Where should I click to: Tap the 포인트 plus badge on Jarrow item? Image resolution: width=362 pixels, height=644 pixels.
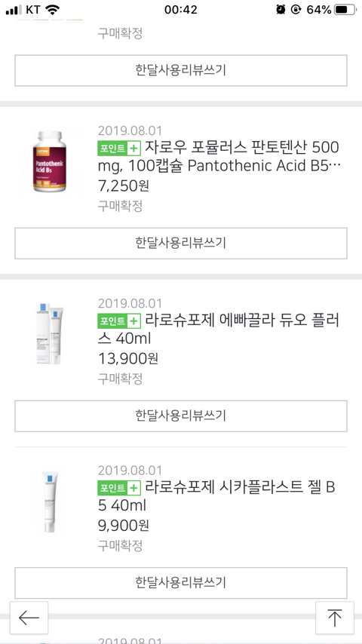[119, 148]
